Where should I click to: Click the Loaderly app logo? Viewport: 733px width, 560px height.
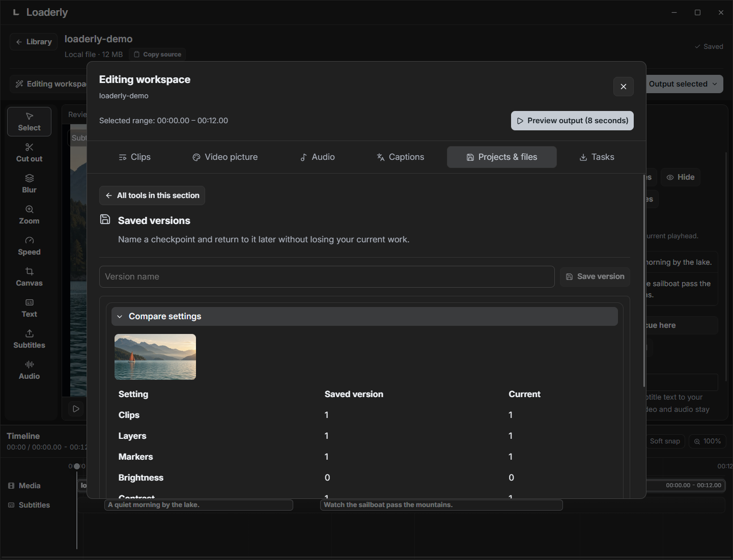click(16, 12)
